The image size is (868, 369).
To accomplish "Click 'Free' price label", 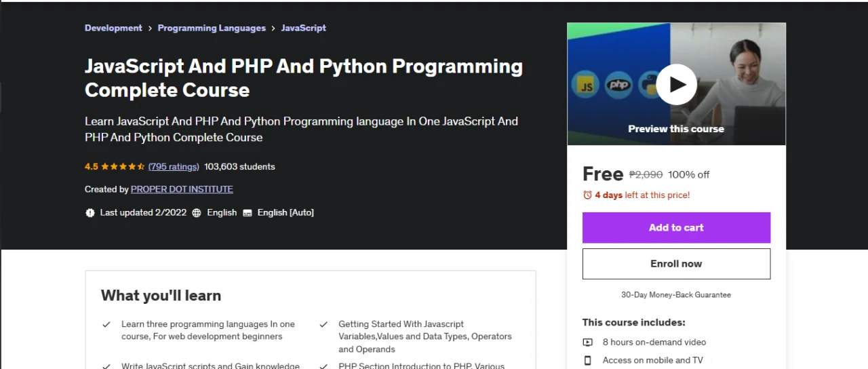I will click(x=603, y=174).
